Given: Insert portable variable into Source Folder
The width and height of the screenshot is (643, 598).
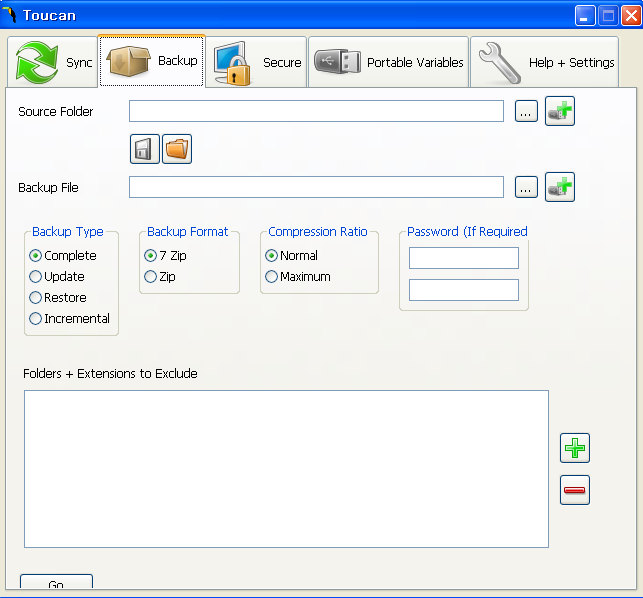Looking at the screenshot, I should tap(560, 111).
